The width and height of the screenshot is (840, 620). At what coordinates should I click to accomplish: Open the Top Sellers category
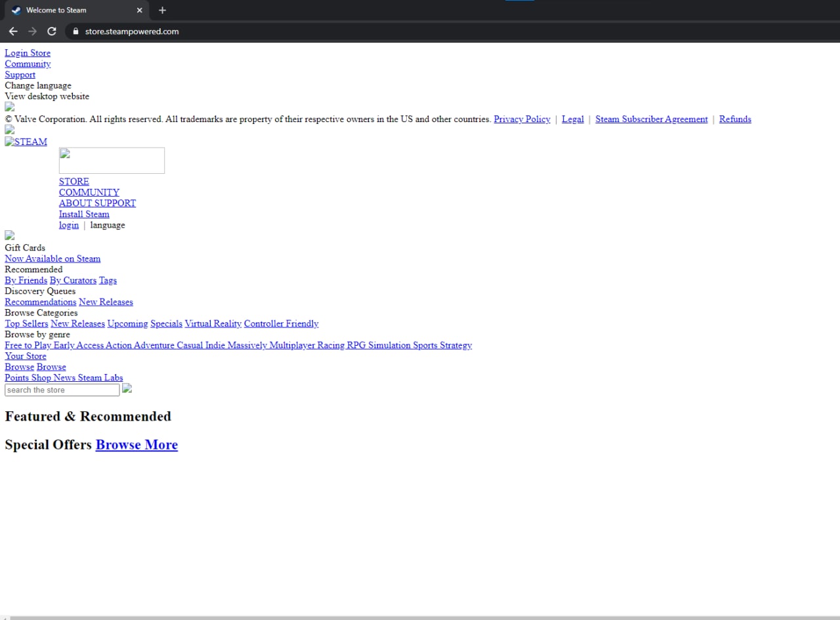pyautogui.click(x=26, y=323)
